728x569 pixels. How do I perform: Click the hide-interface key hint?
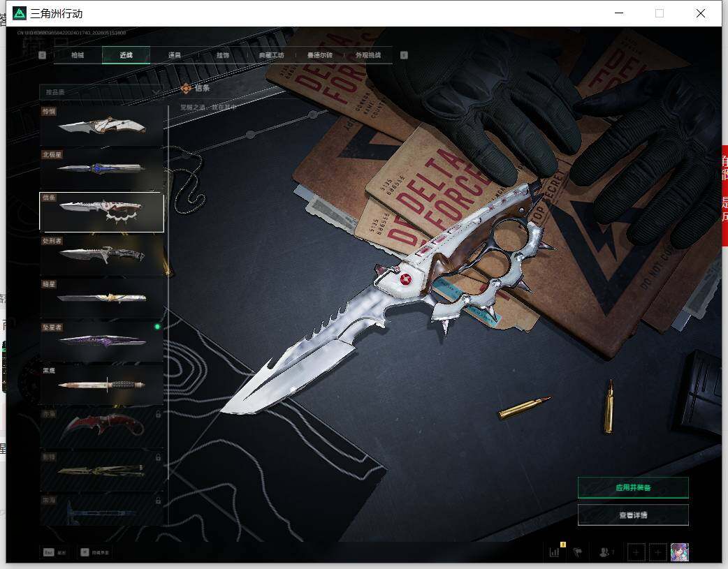tap(95, 552)
